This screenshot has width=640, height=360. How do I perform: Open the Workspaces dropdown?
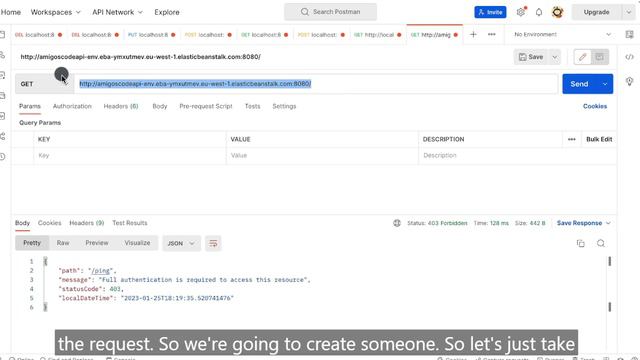(x=56, y=12)
